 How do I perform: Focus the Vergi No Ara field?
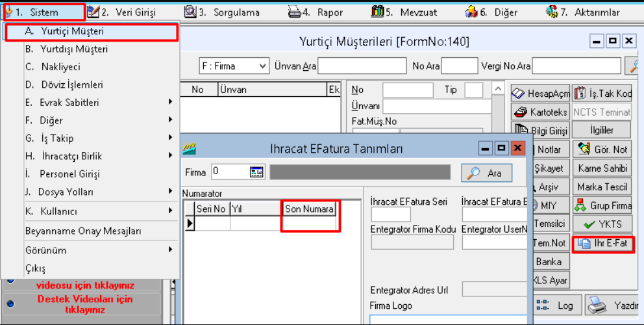pos(576,66)
